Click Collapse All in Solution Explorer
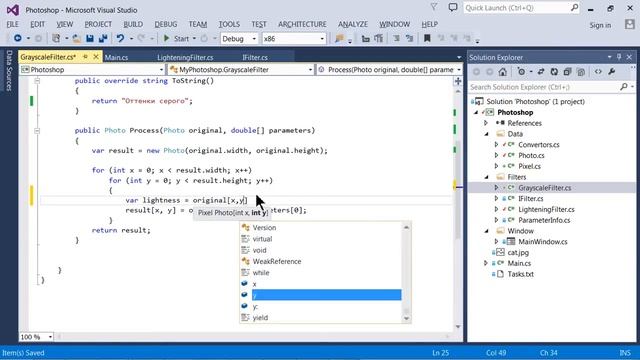The height and width of the screenshot is (360, 640). 567,72
